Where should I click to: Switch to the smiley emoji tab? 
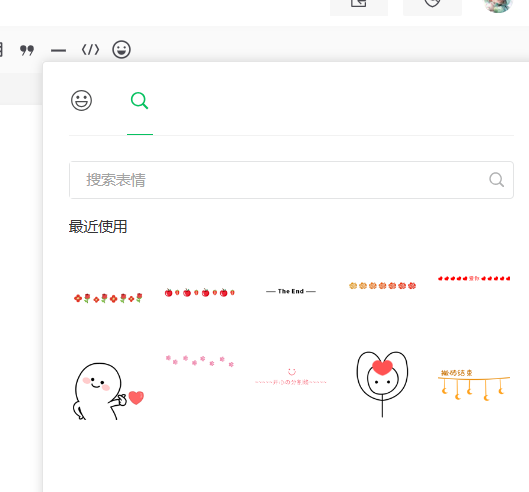point(81,101)
